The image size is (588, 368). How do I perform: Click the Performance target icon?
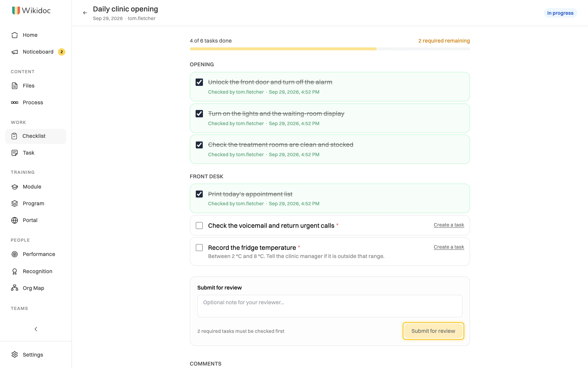[x=14, y=254]
